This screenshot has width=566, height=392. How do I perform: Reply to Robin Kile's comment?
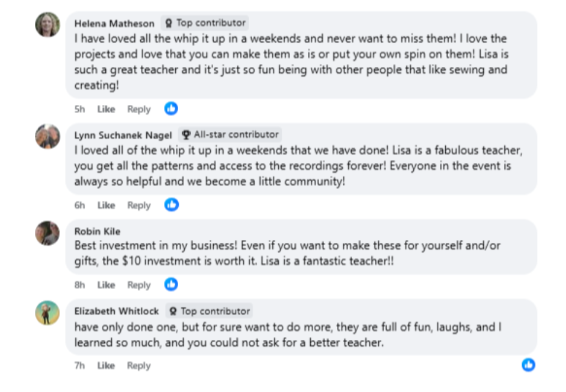click(139, 285)
